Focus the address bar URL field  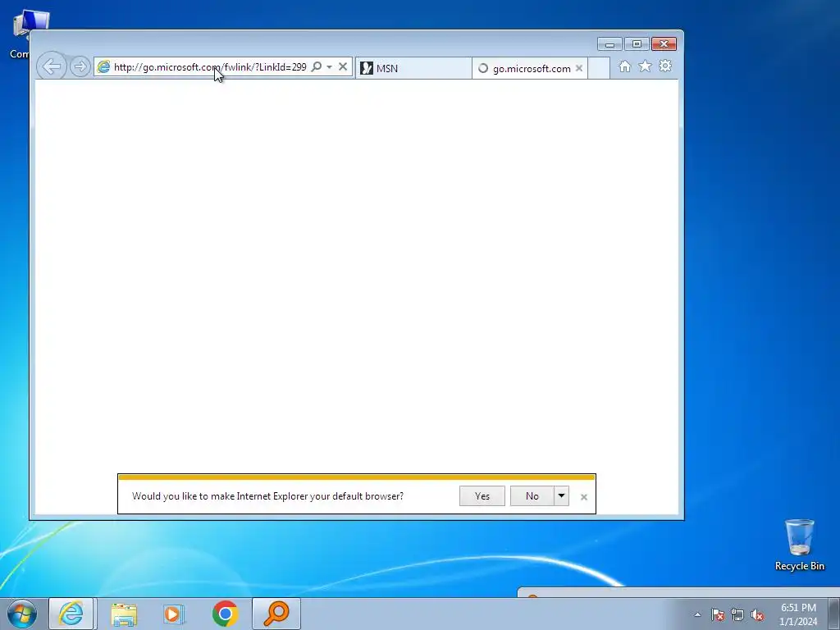tap(210, 67)
